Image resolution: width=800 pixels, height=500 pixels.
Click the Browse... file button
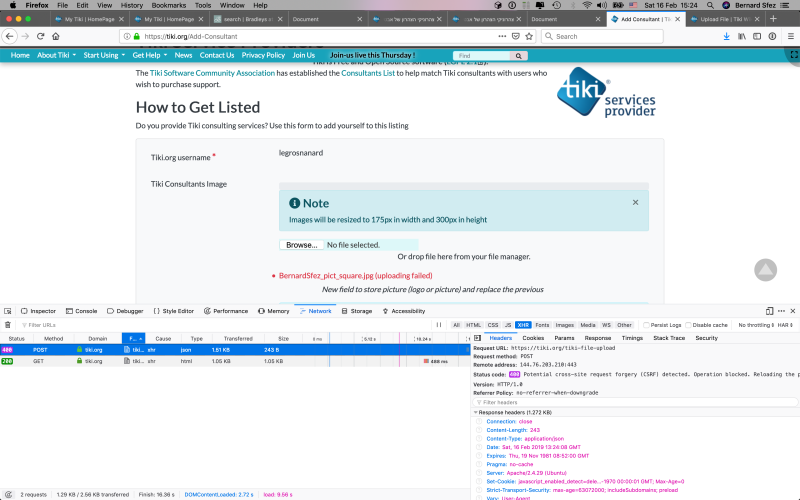[302, 245]
